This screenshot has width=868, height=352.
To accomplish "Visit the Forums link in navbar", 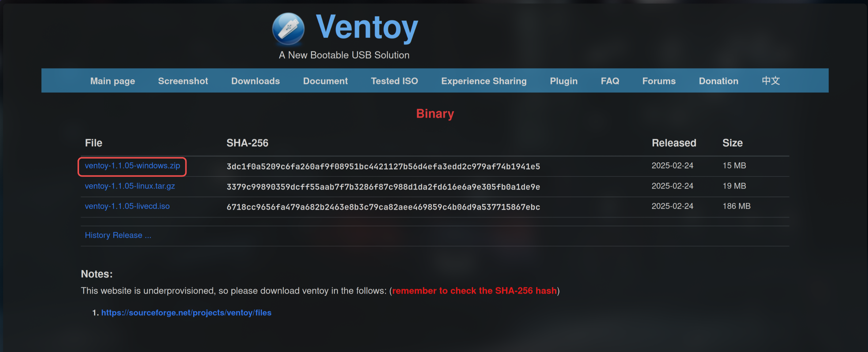I will click(x=659, y=81).
